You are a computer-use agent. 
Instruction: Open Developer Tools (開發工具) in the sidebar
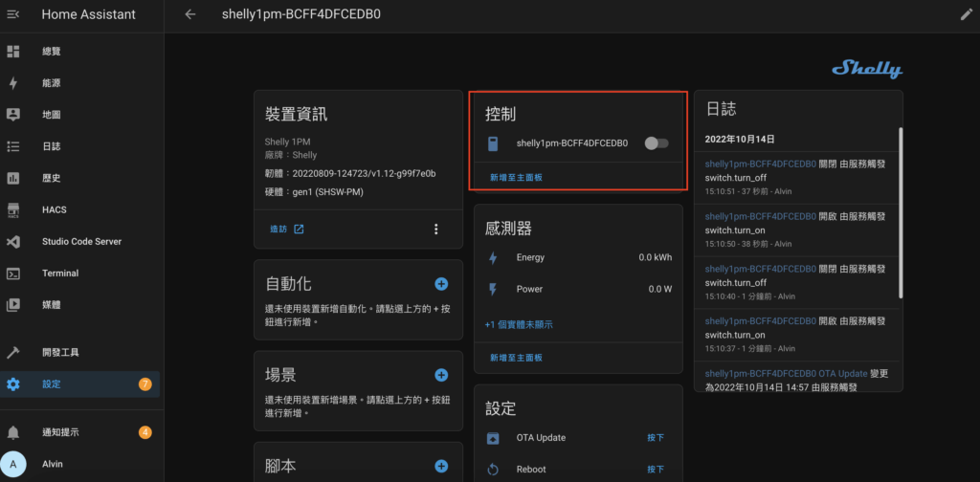click(x=82, y=353)
